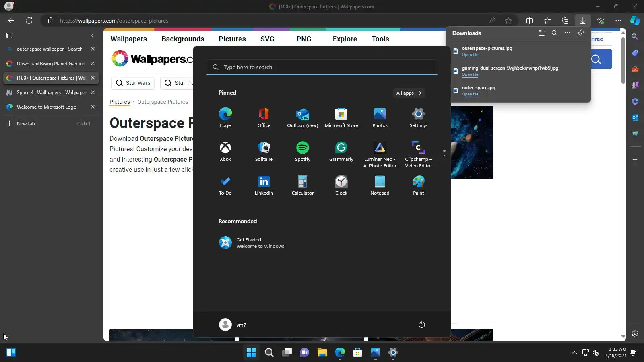This screenshot has height=362, width=644.
Task: Close the Space 4k Wallpapers tab
Action: pyautogui.click(x=93, y=93)
